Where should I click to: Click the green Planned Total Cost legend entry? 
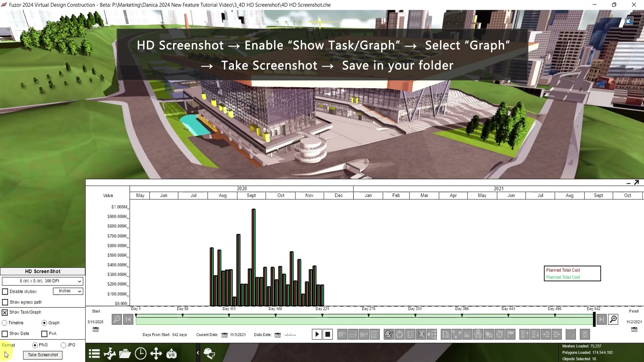[563, 277]
